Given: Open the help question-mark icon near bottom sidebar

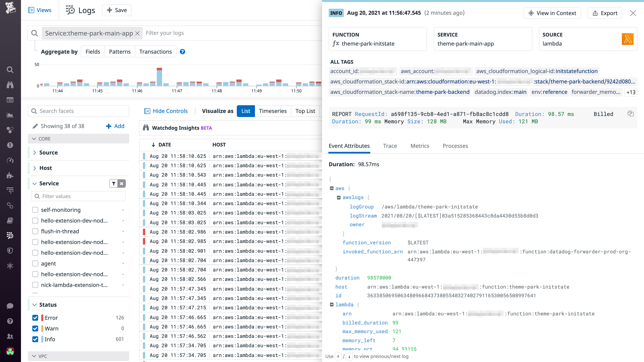Looking at the screenshot, I should tap(10, 321).
